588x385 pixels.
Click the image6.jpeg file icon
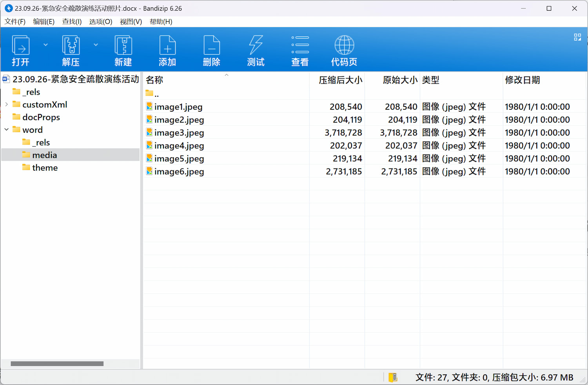[x=149, y=171]
